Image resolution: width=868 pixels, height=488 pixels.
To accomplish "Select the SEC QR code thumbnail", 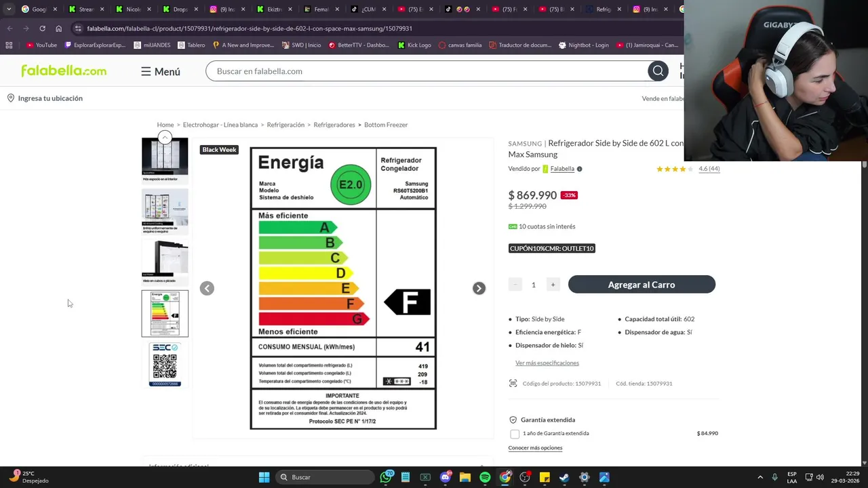I will pyautogui.click(x=165, y=365).
